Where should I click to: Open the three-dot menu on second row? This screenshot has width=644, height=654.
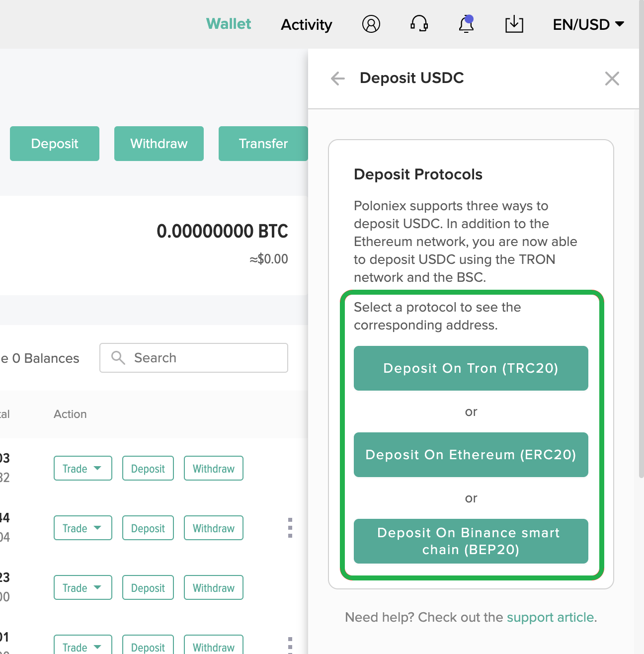tap(290, 528)
